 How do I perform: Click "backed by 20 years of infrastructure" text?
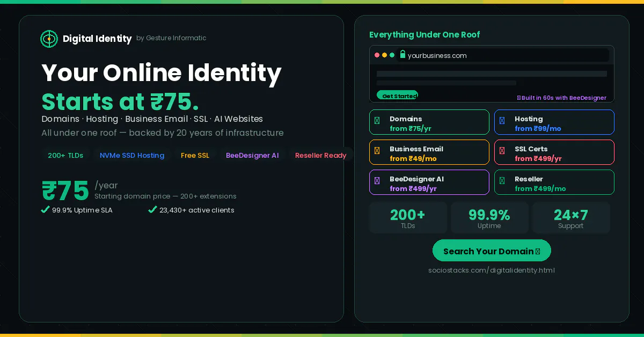[206, 133]
